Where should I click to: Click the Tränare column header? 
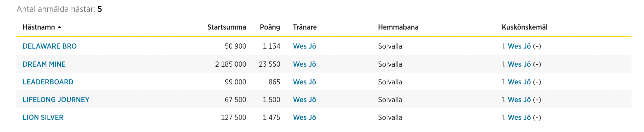(x=305, y=27)
